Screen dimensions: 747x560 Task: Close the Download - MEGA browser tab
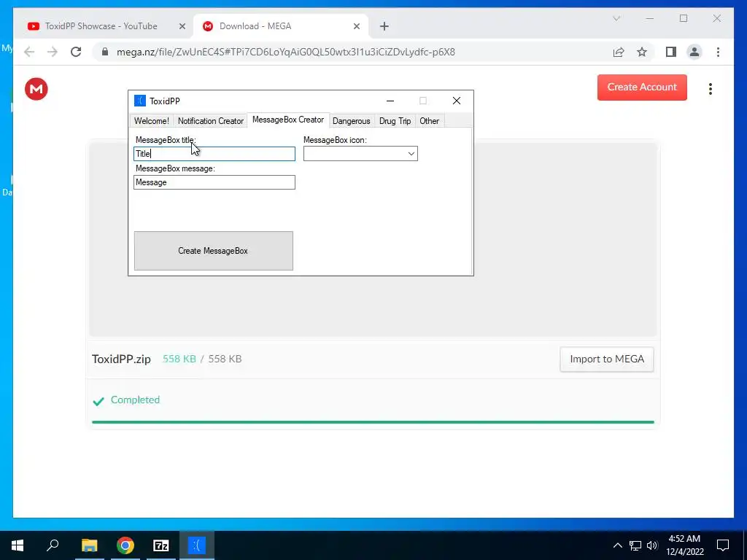356,26
